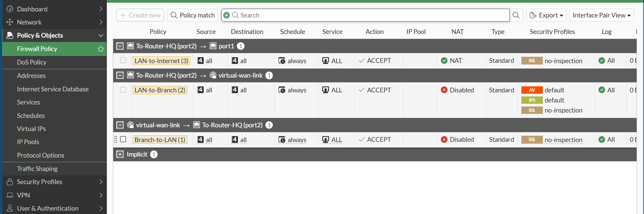Tick the checkbox for LAN-to-Internet policy

pyautogui.click(x=123, y=60)
